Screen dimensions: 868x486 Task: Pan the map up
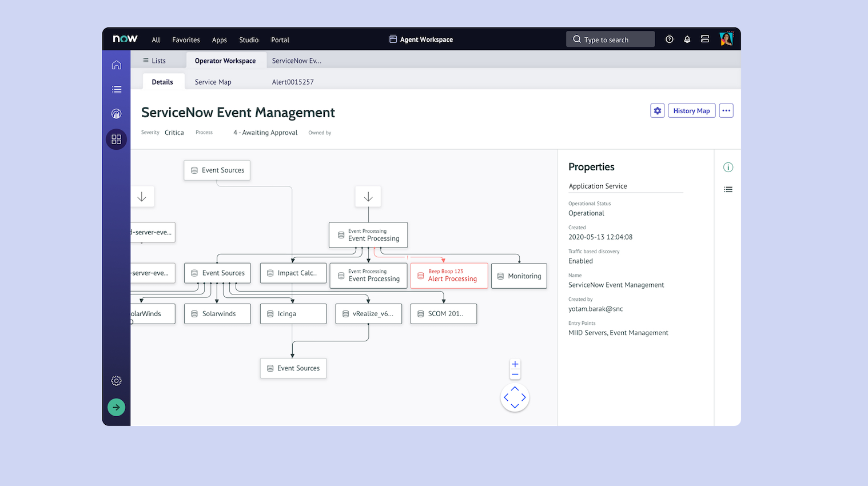pyautogui.click(x=515, y=389)
